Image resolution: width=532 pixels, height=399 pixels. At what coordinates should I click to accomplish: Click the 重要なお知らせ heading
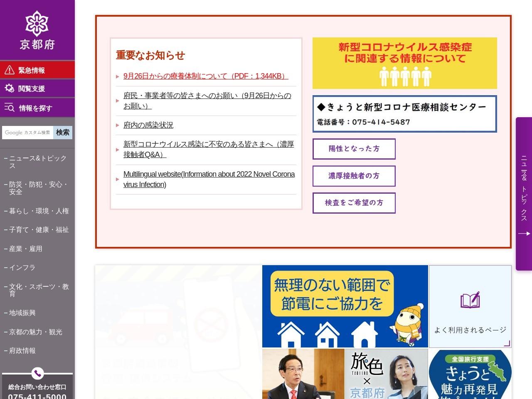point(150,55)
